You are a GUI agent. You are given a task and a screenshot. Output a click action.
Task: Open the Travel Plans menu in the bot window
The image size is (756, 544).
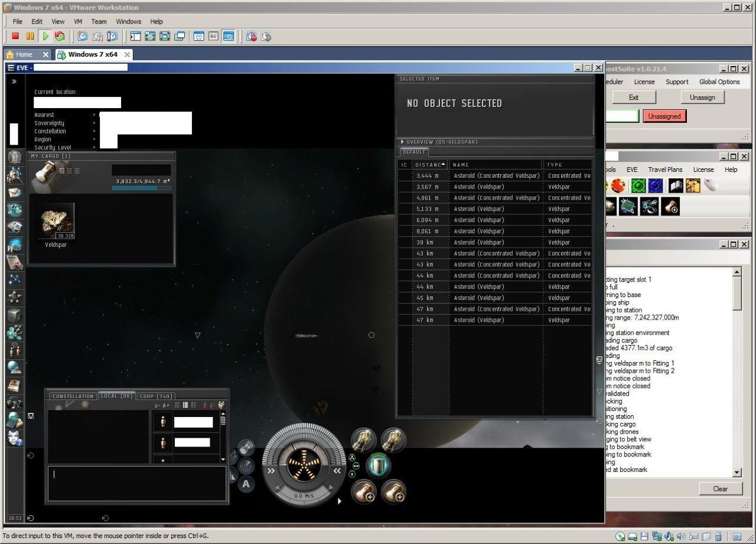tap(665, 170)
